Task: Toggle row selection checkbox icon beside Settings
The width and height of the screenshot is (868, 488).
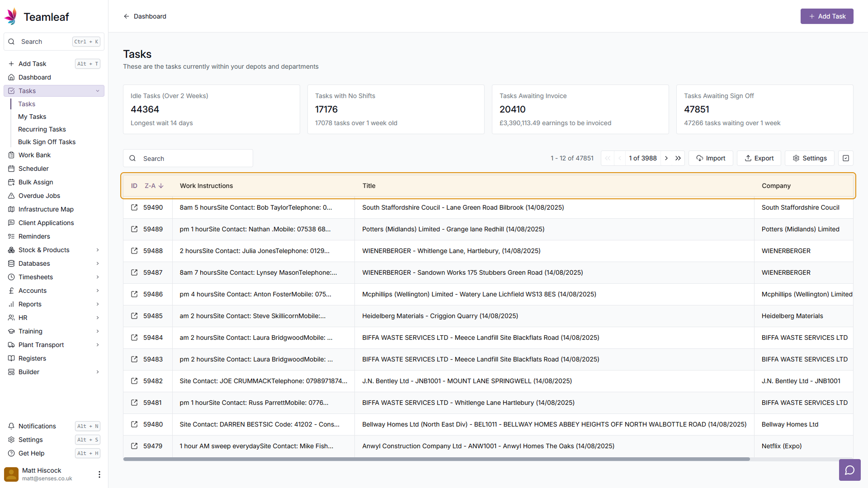Action: [x=846, y=158]
